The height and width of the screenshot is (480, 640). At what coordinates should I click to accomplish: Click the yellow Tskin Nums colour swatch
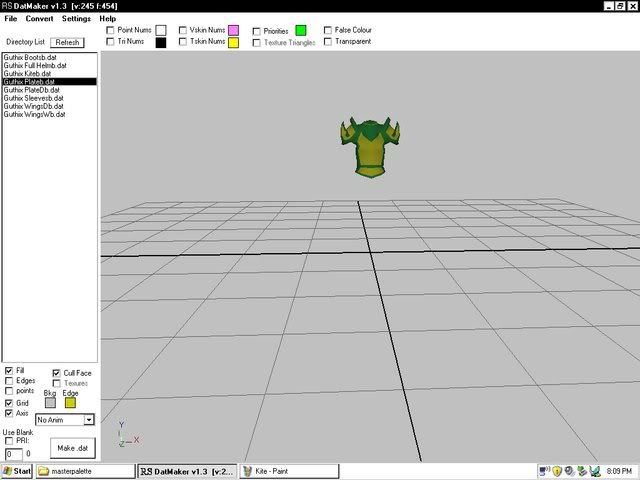click(x=233, y=42)
